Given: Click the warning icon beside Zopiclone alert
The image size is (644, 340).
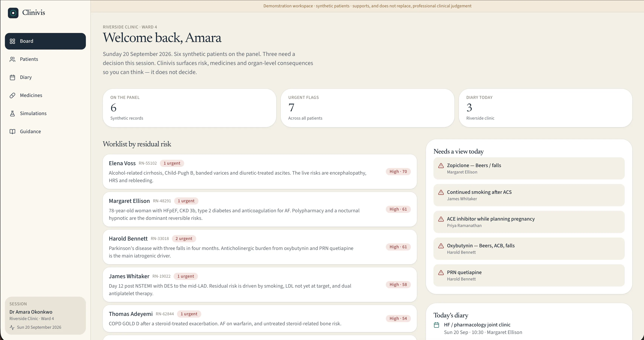Looking at the screenshot, I should [441, 166].
